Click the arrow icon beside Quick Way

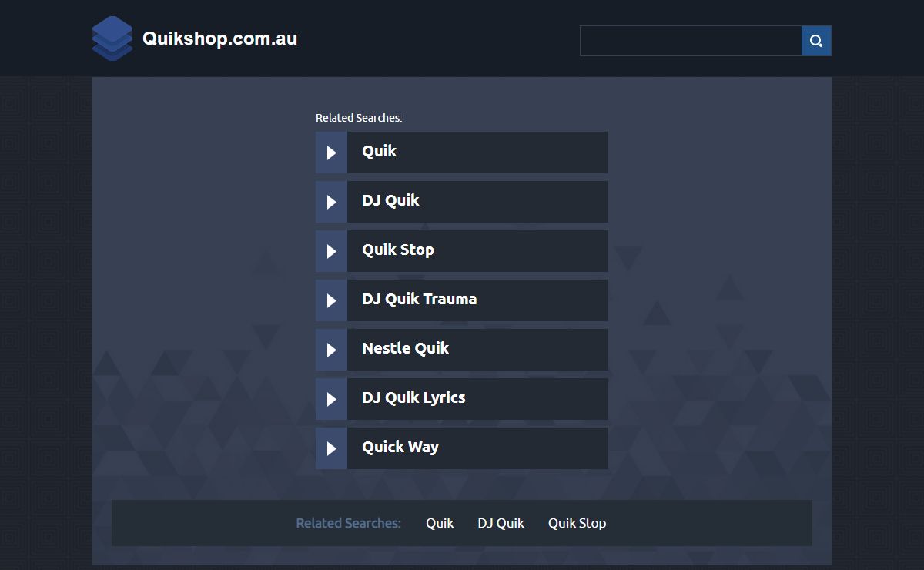pos(332,448)
